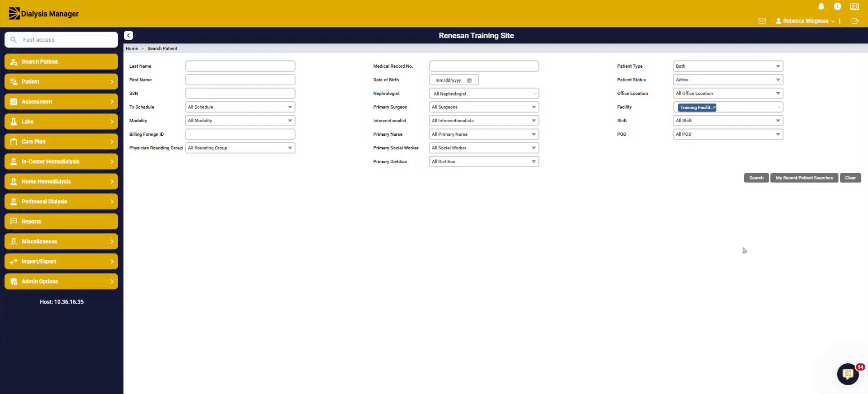Image resolution: width=868 pixels, height=394 pixels.
Task: Click the Dialysis Manager logo
Action: point(43,14)
